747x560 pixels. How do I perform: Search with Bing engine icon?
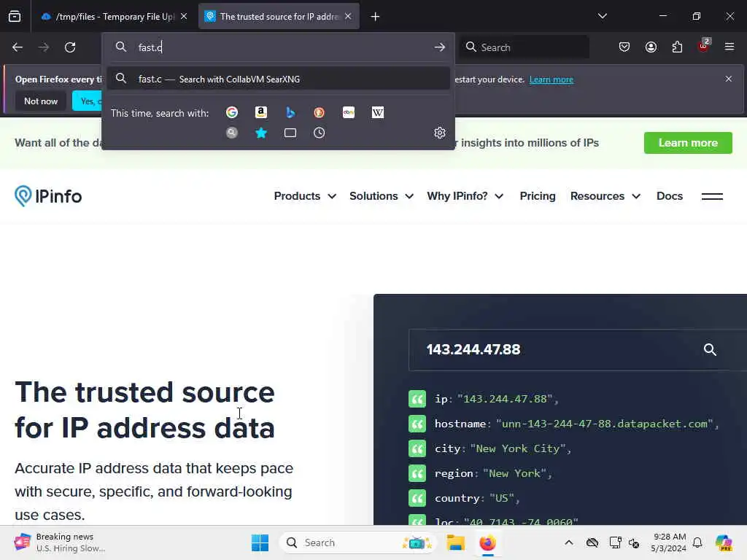tap(290, 112)
